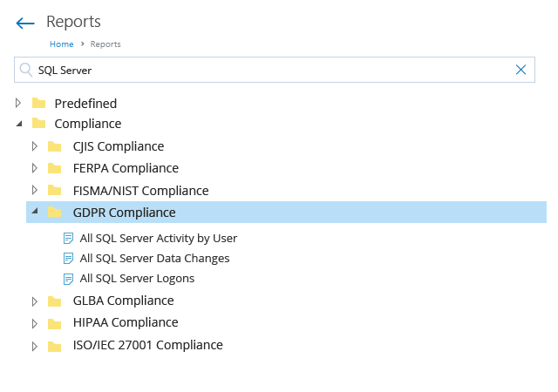Collapse the Compliance folder arrow
Image resolution: width=558 pixels, height=392 pixels.
[18, 124]
